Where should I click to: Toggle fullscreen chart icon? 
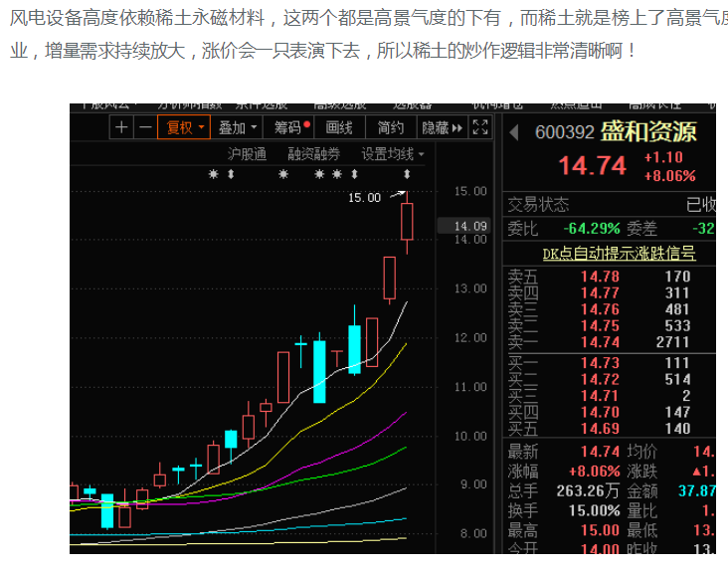coord(480,127)
